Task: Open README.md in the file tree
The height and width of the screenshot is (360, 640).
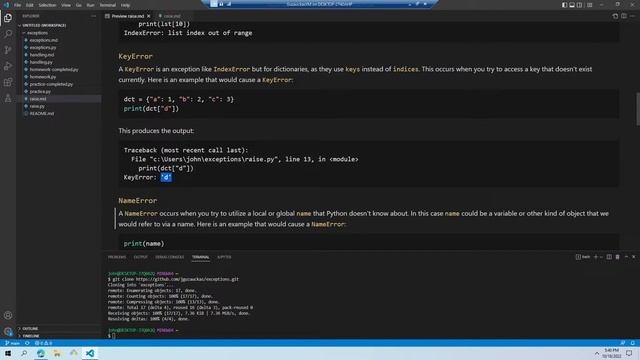Action: (x=42, y=113)
